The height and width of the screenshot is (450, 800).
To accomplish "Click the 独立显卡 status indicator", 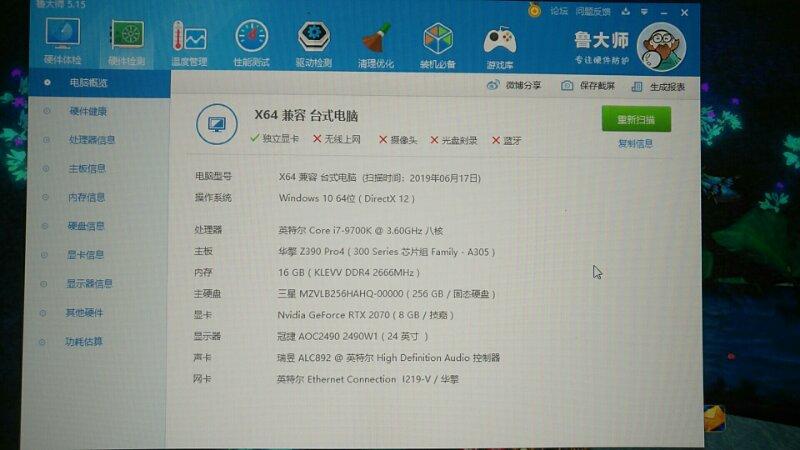I will (x=274, y=138).
